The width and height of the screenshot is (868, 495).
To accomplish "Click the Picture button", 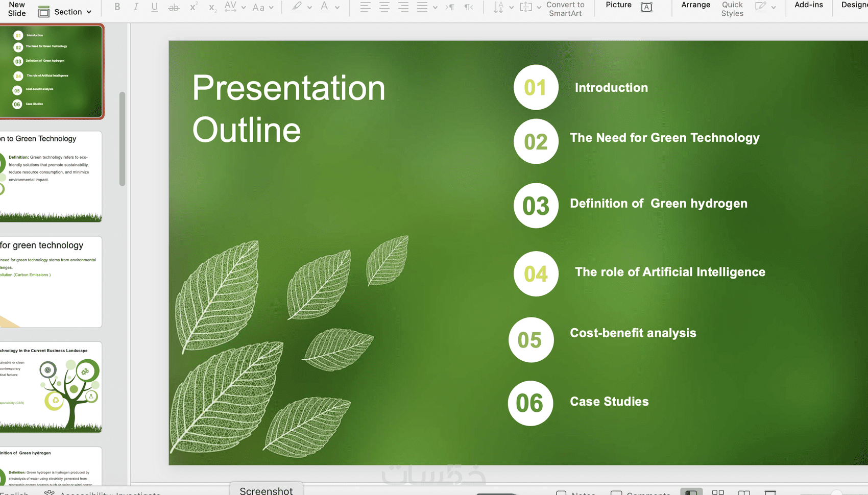I will pyautogui.click(x=618, y=5).
